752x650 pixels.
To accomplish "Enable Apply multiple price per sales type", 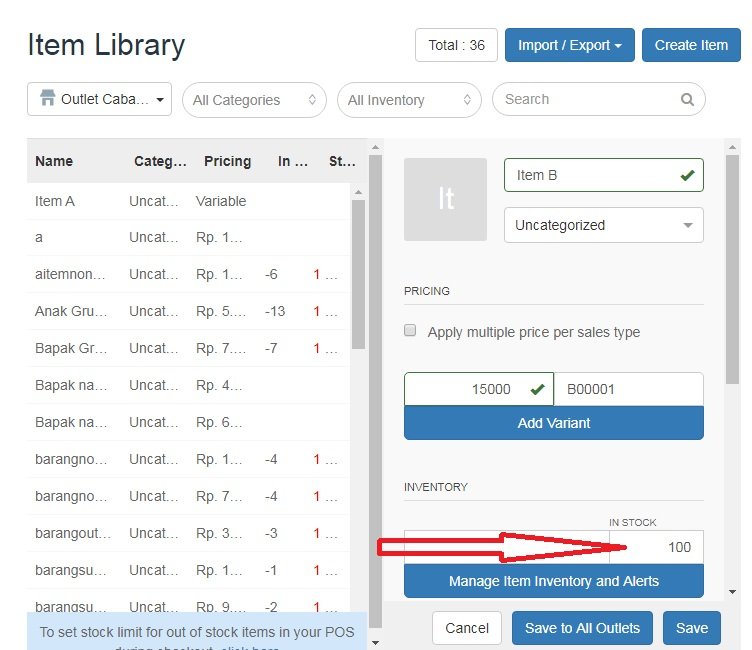I will (x=410, y=331).
